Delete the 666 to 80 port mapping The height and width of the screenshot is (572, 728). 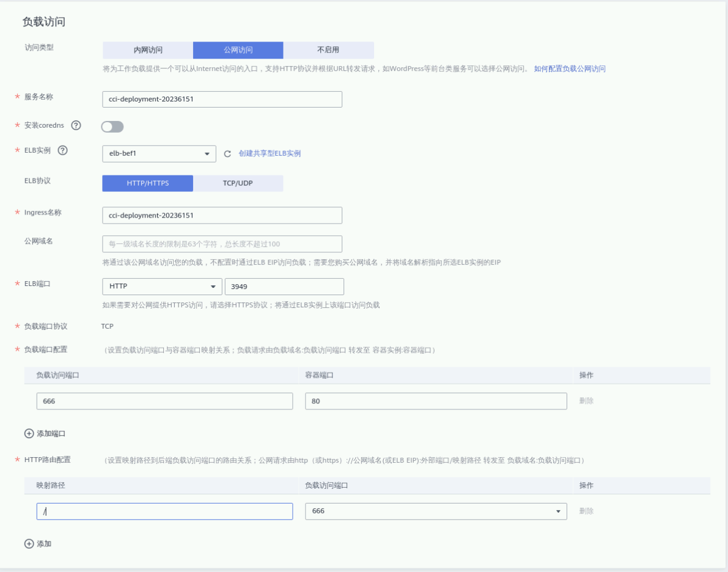tap(586, 401)
